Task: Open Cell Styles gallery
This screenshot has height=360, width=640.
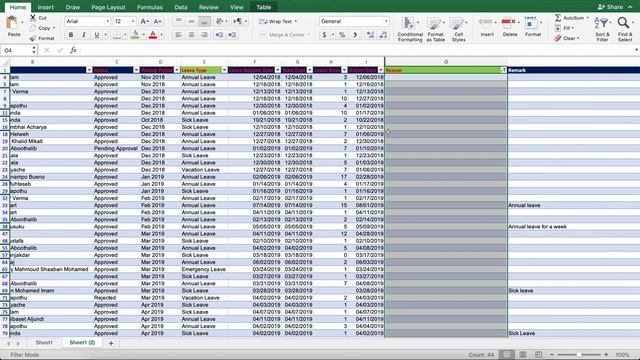Action: (458, 29)
